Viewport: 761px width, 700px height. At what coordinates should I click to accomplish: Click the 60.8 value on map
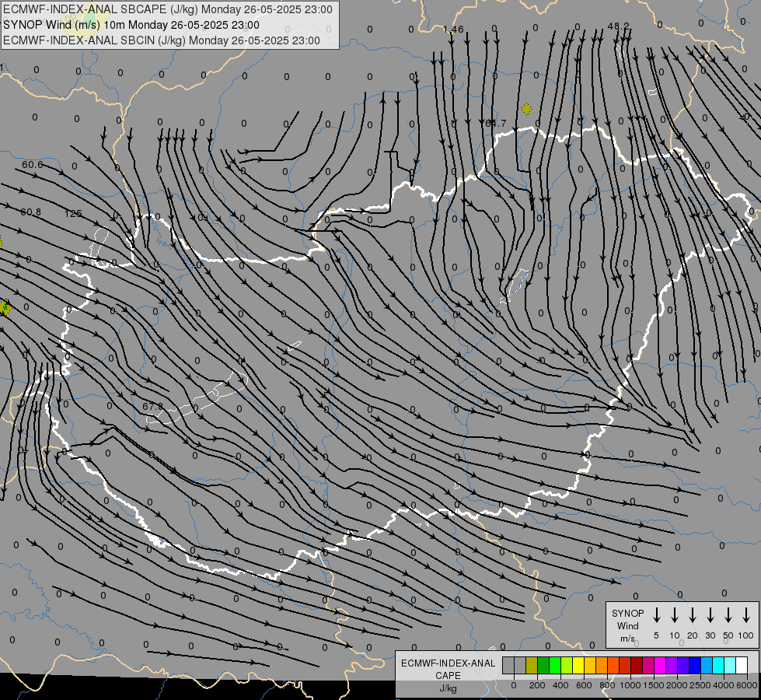tap(30, 212)
